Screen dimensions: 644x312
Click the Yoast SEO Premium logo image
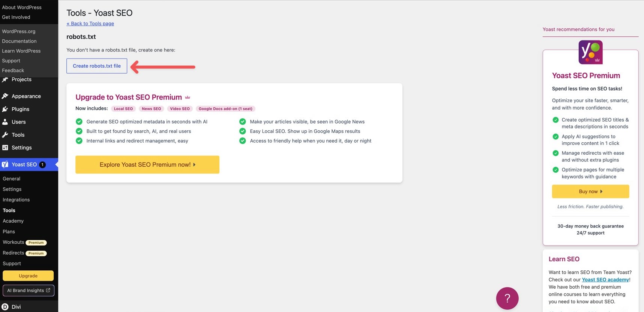pos(590,52)
